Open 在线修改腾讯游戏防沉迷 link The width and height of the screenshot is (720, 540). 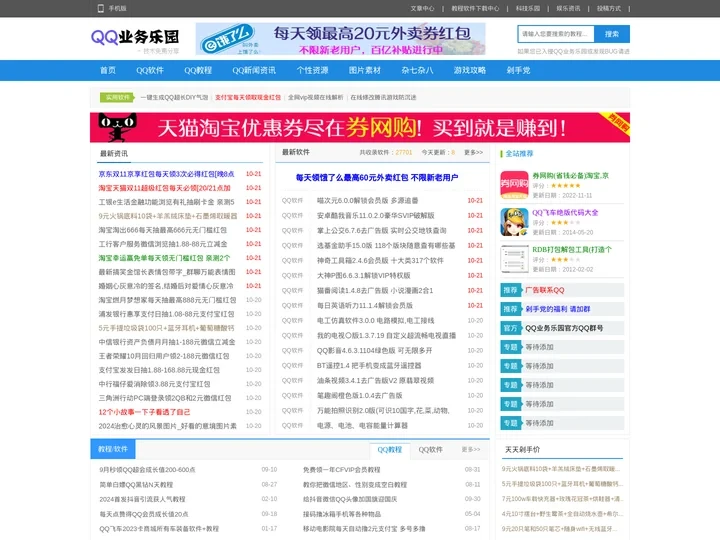(x=383, y=97)
